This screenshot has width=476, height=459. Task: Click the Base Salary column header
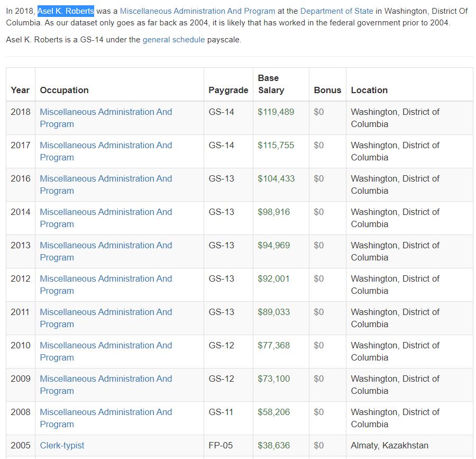271,84
